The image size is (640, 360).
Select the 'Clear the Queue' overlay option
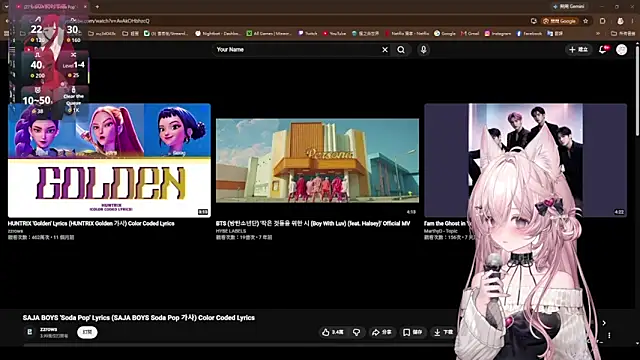pyautogui.click(x=73, y=100)
